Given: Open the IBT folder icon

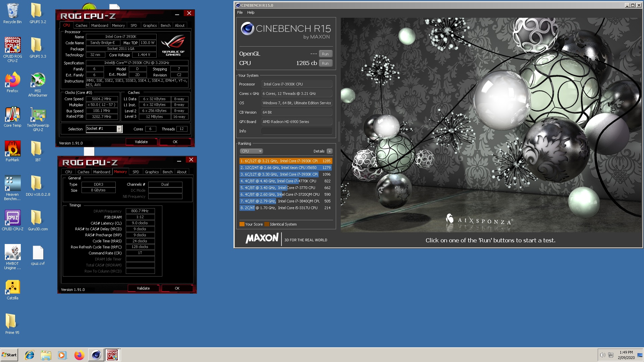Looking at the screenshot, I should 38,152.
